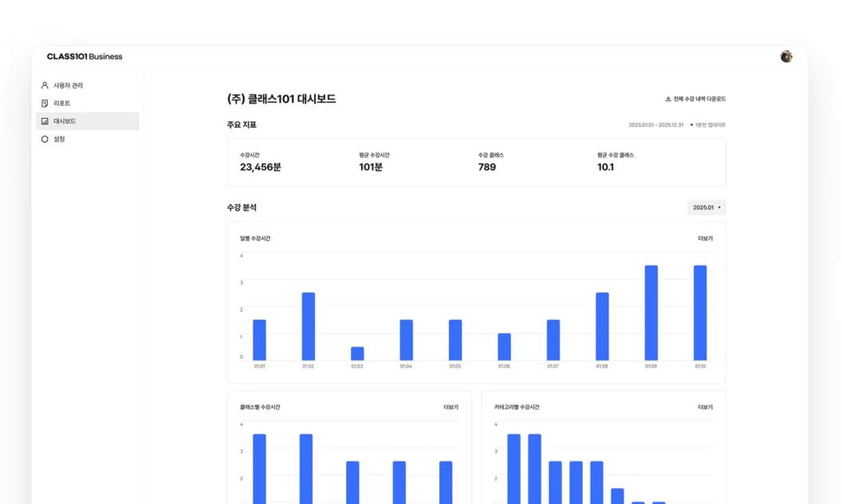
Task: Open 설정 menu item
Action: pyautogui.click(x=88, y=140)
